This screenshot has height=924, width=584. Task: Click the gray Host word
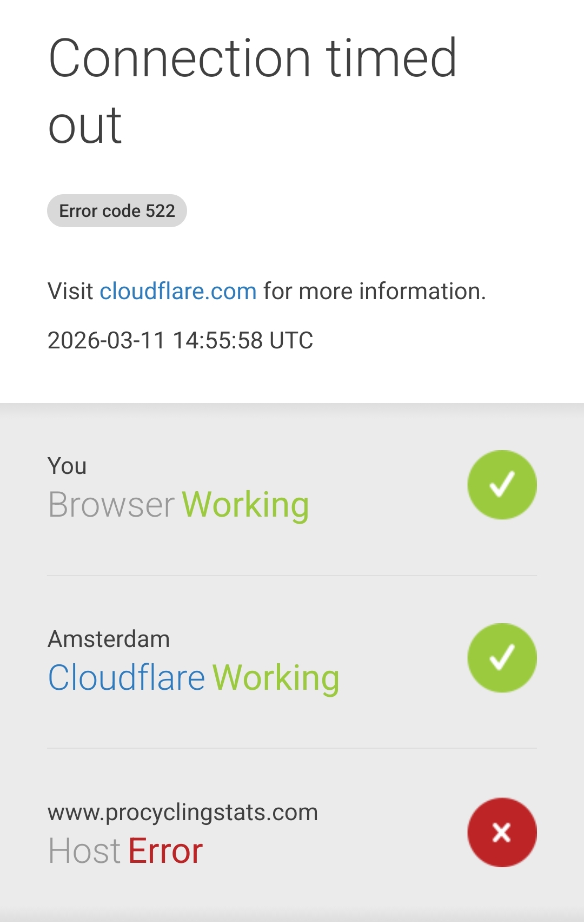(x=84, y=851)
